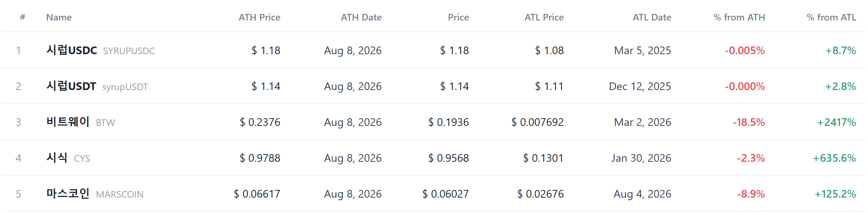Click the -18.5% from ATH value
This screenshot has height=213, width=868.
tap(749, 122)
